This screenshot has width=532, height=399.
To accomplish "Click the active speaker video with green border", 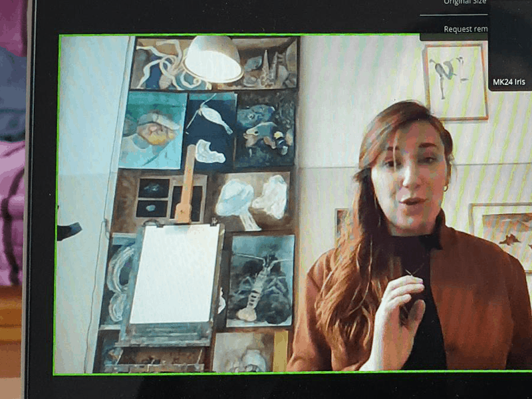I will tap(293, 204).
